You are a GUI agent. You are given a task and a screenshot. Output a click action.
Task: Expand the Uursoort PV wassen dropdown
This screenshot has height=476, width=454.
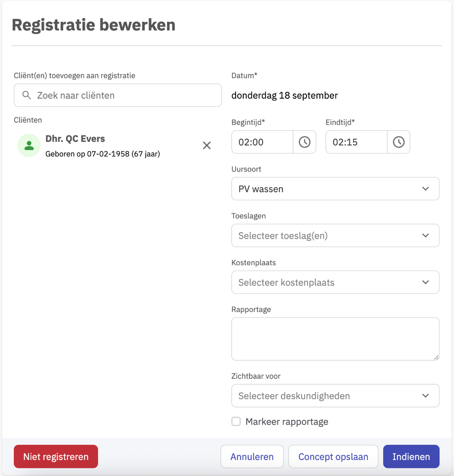tap(335, 189)
